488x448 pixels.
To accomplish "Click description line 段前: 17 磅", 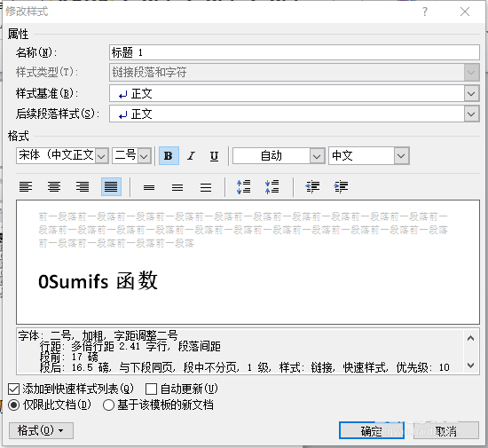I will click(69, 357).
